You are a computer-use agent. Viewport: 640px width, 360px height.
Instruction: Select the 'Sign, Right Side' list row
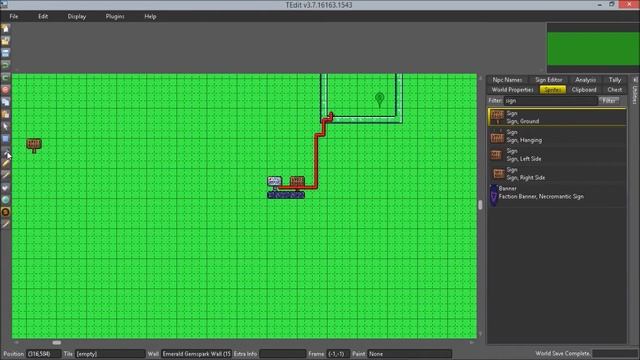coord(557,174)
